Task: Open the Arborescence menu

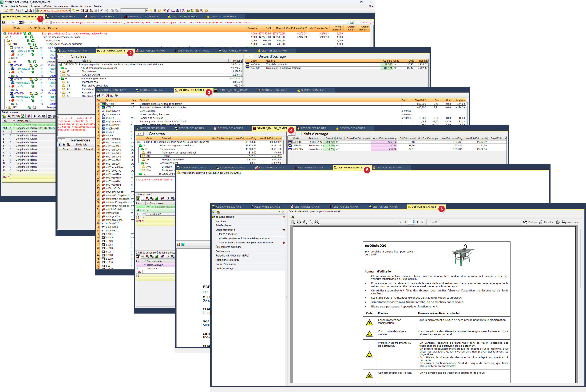Action: point(61,6)
